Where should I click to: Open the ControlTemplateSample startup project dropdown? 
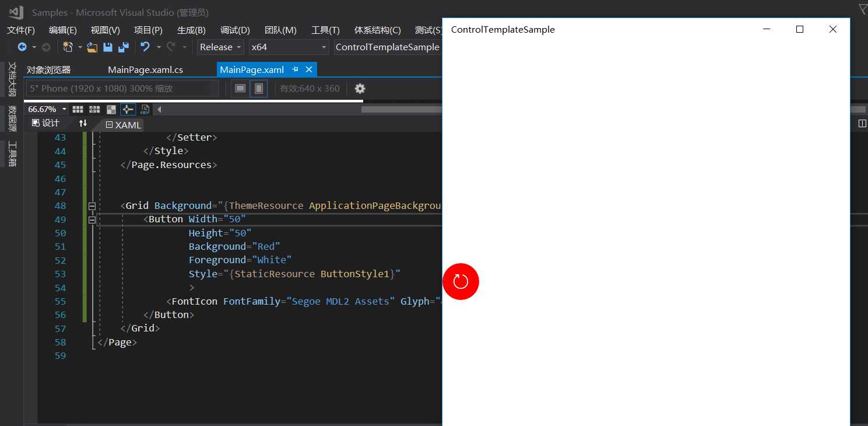(x=388, y=47)
